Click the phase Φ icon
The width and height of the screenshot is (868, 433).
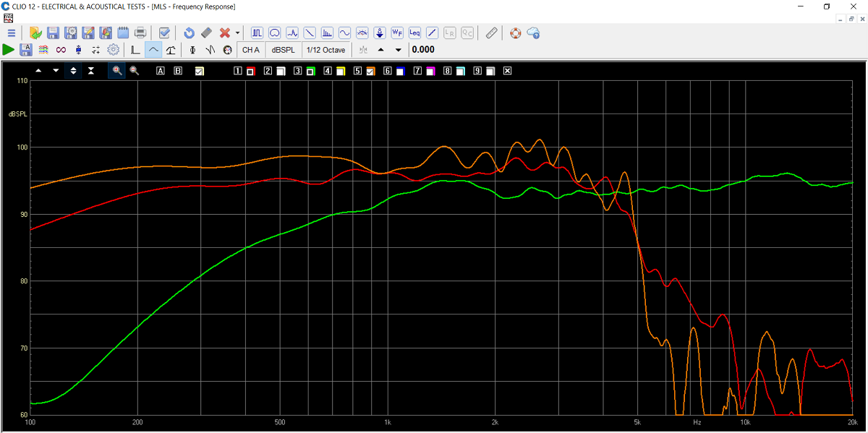coord(192,50)
